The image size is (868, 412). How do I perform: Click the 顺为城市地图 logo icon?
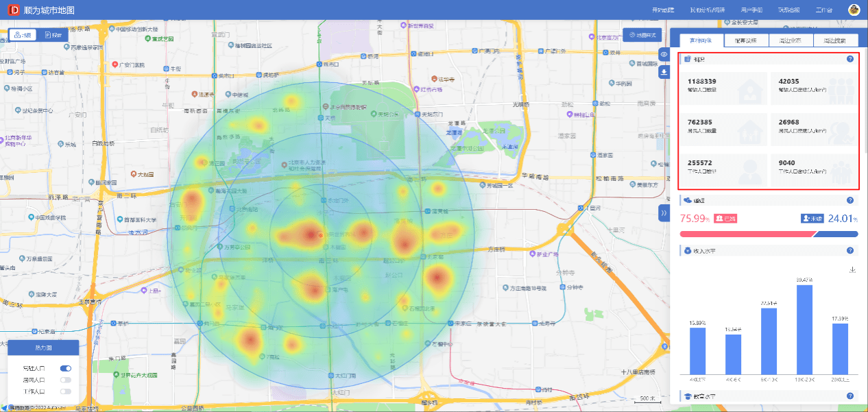tap(13, 10)
